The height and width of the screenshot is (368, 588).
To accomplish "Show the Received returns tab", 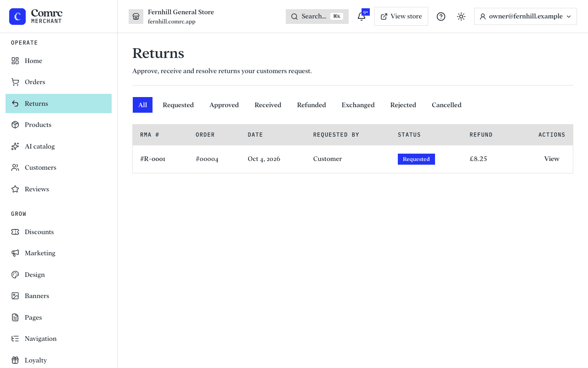I will tap(268, 105).
